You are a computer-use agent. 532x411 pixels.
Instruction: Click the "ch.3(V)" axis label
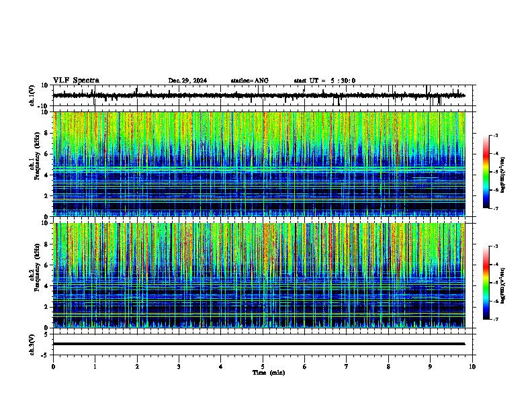32,345
